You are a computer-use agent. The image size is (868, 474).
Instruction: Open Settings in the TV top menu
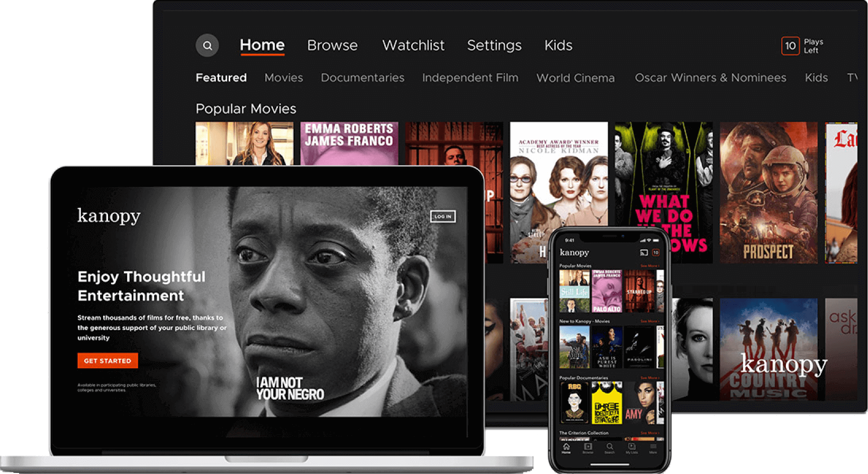coord(494,45)
